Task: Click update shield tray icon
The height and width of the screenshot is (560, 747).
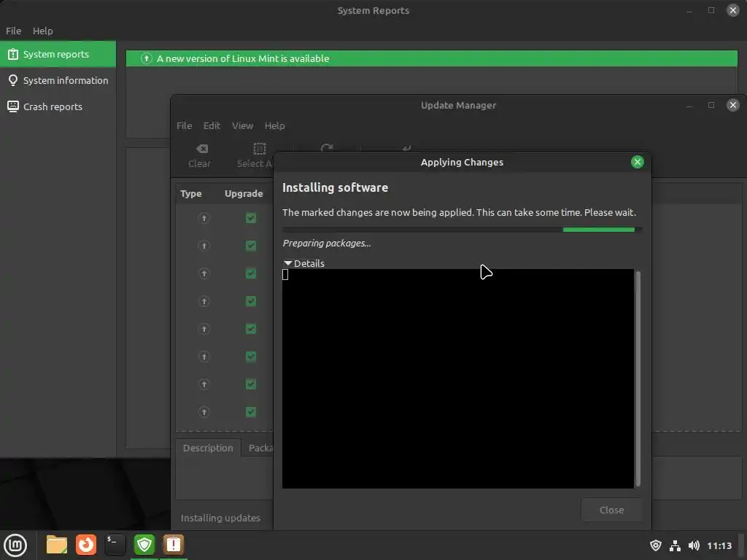Action: [x=656, y=545]
